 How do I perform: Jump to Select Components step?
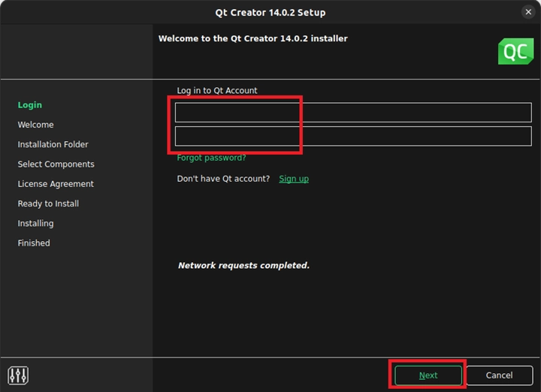[56, 164]
